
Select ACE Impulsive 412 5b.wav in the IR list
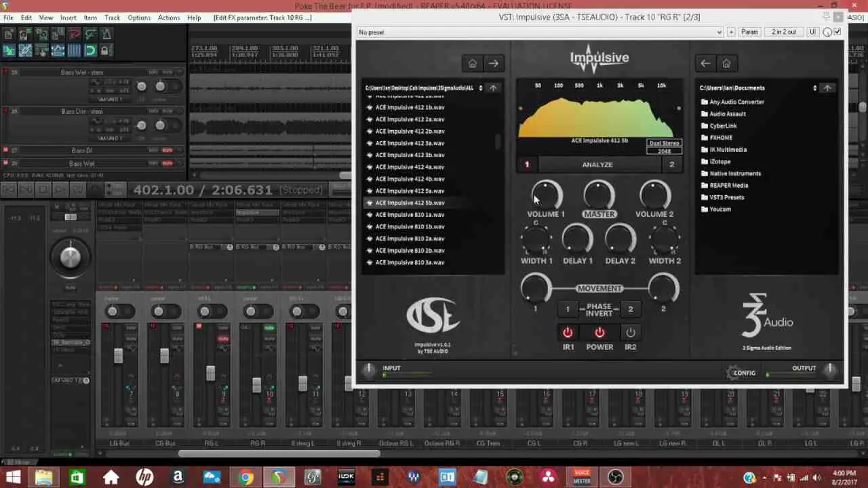pyautogui.click(x=410, y=203)
